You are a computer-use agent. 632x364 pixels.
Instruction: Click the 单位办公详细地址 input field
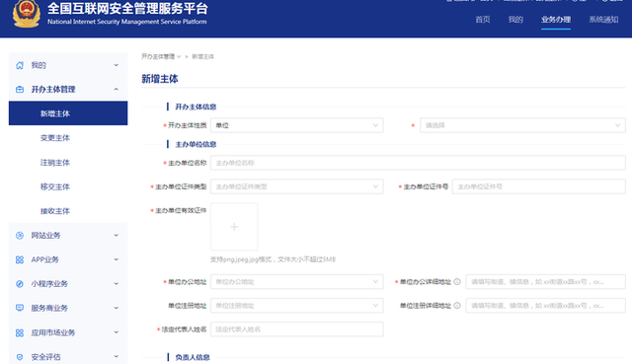pyautogui.click(x=545, y=282)
